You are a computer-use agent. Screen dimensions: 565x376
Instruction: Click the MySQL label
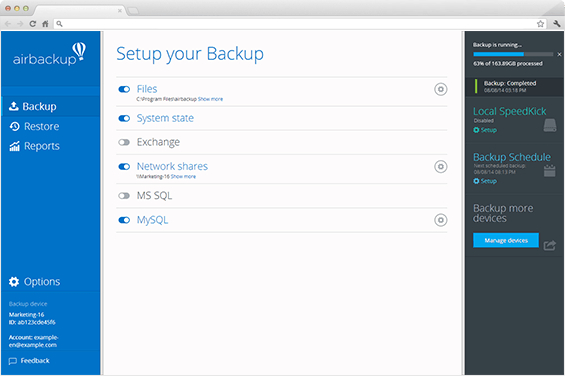click(x=152, y=220)
